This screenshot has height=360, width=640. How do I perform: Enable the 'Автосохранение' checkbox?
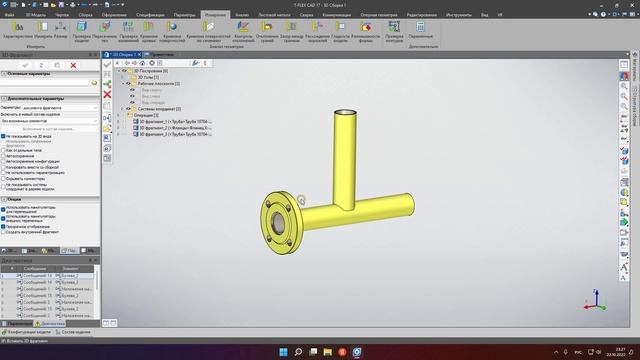click(x=3, y=156)
